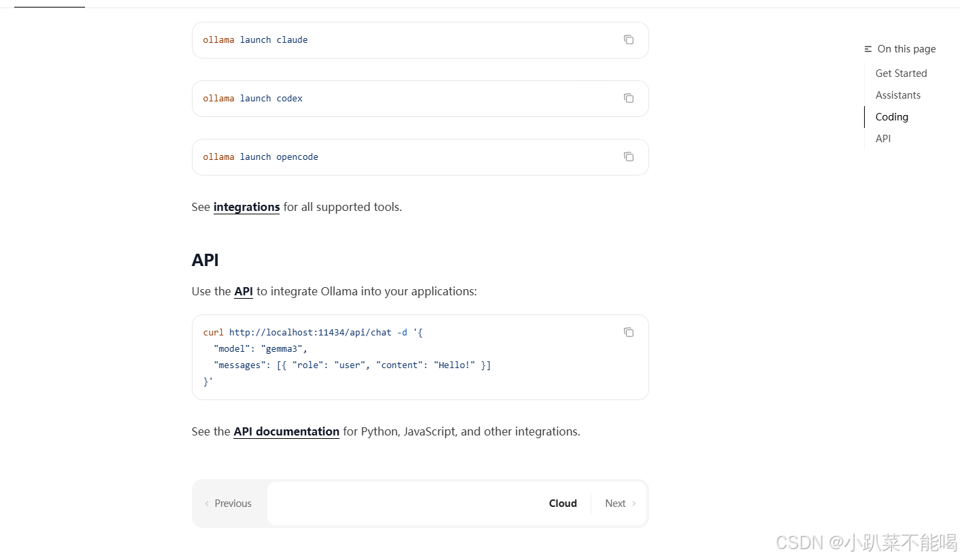Click the 'Cloud' label in footer navigation
Viewport: 960px width, 560px height.
563,504
